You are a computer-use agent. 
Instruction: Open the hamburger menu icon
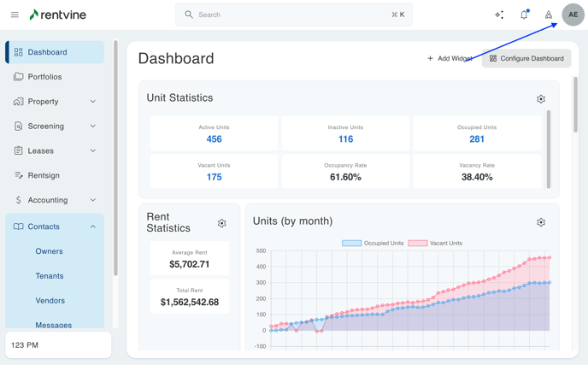point(15,15)
